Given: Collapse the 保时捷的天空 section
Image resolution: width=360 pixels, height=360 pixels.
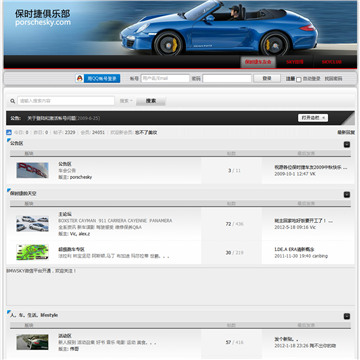Looking at the screenshot, I should (x=347, y=194).
